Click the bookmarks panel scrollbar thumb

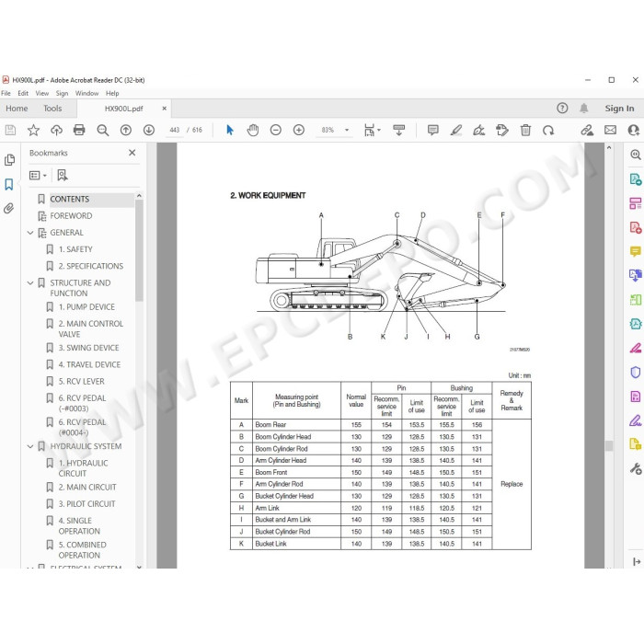coord(139,251)
